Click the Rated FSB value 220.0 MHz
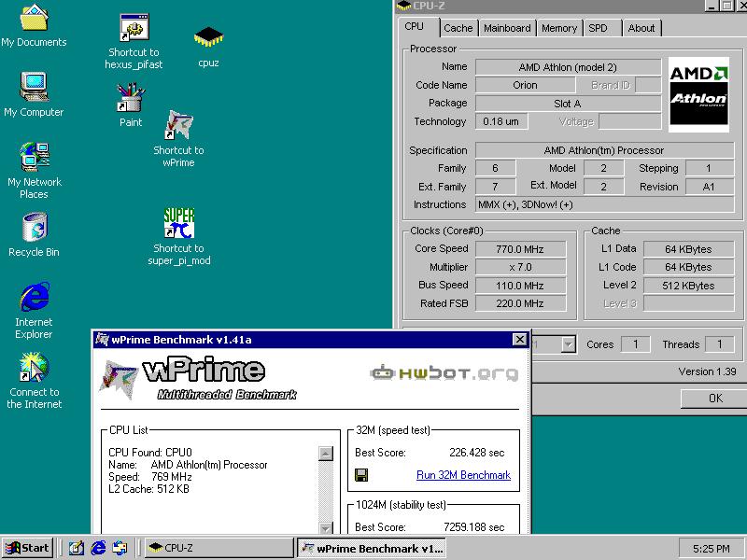Image resolution: width=747 pixels, height=560 pixels. pos(520,303)
